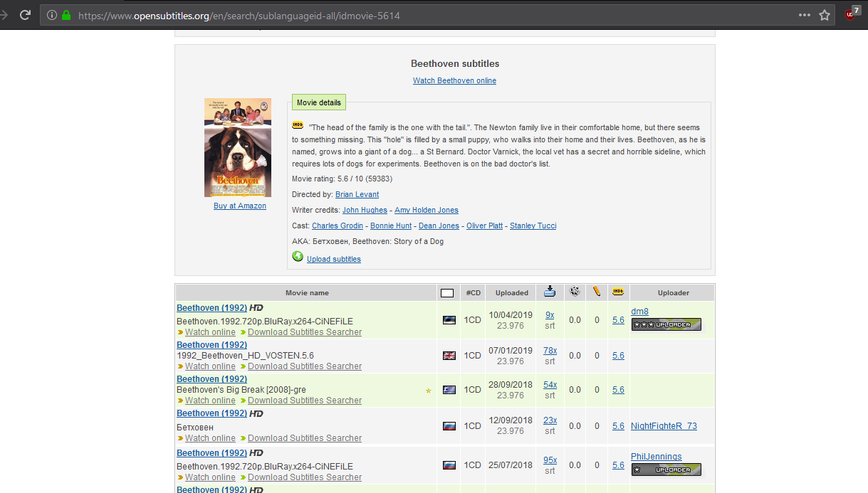Click Russian flag in PhilJennings row
Viewport: 868px width, 493px height.
coord(449,465)
